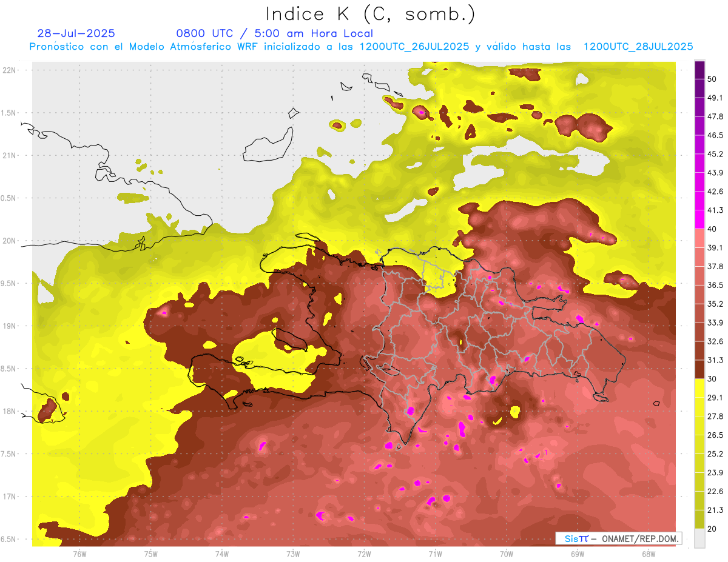Click the '43.9' legend value
This screenshot has height=562, width=728.
(x=715, y=173)
